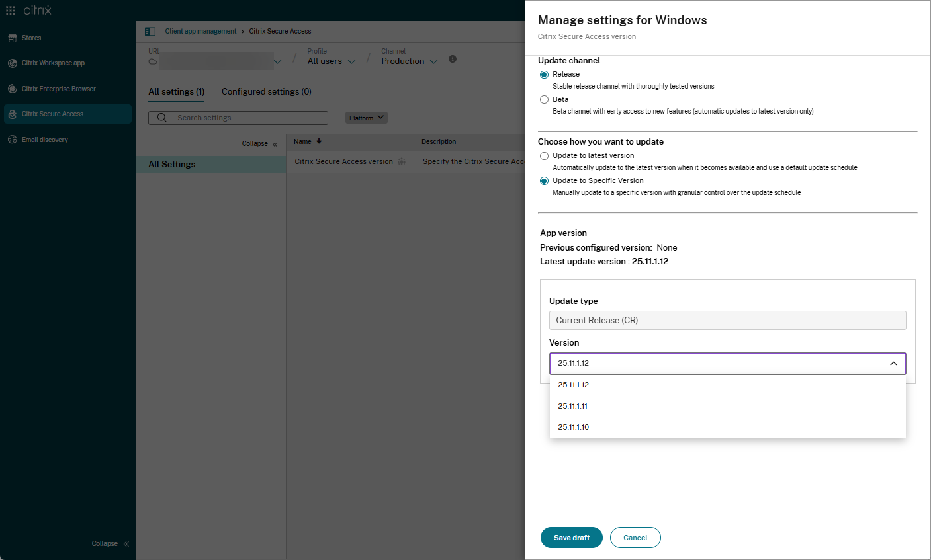This screenshot has height=560, width=931.
Task: Click the Name column header
Action: (x=302, y=141)
